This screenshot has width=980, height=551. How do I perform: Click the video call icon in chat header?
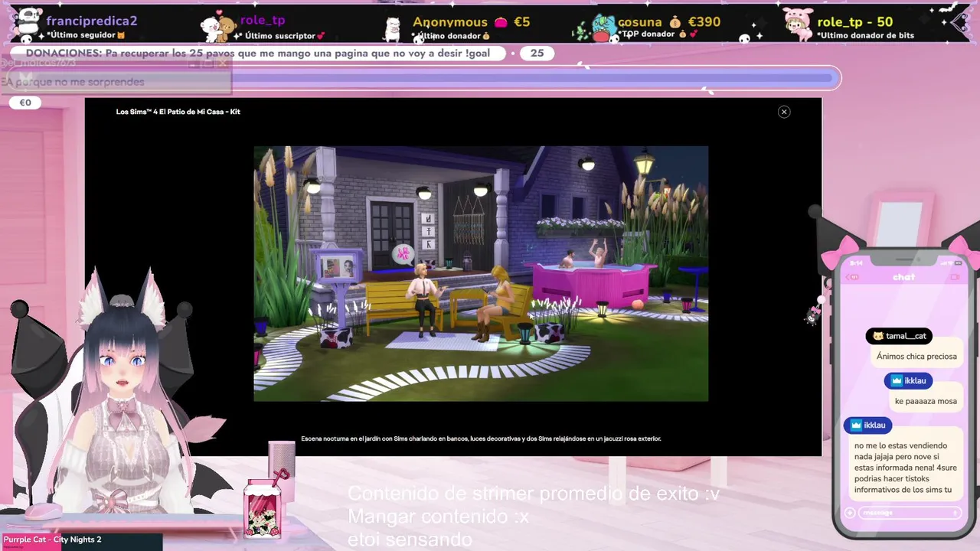pyautogui.click(x=954, y=277)
